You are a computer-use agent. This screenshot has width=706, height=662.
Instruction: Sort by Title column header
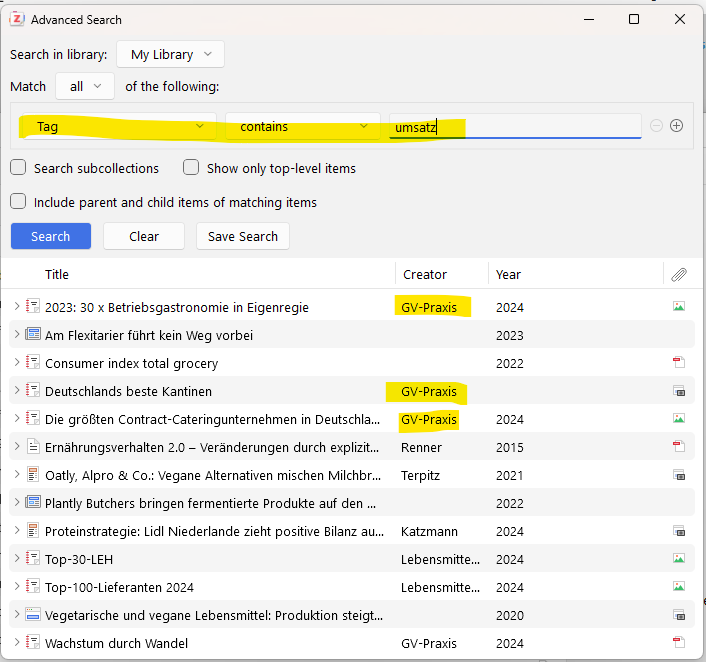click(x=57, y=274)
